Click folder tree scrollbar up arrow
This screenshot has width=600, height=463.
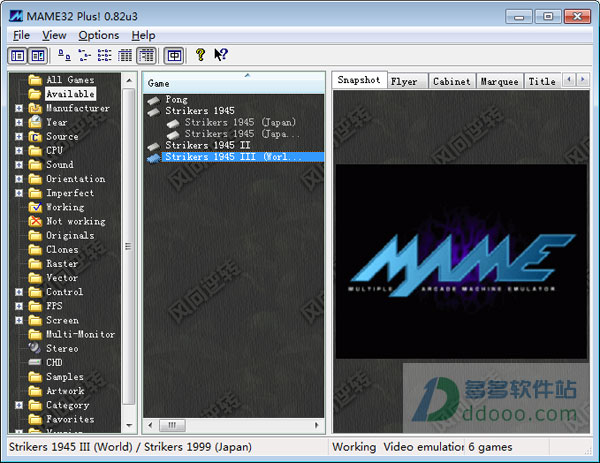(x=129, y=80)
